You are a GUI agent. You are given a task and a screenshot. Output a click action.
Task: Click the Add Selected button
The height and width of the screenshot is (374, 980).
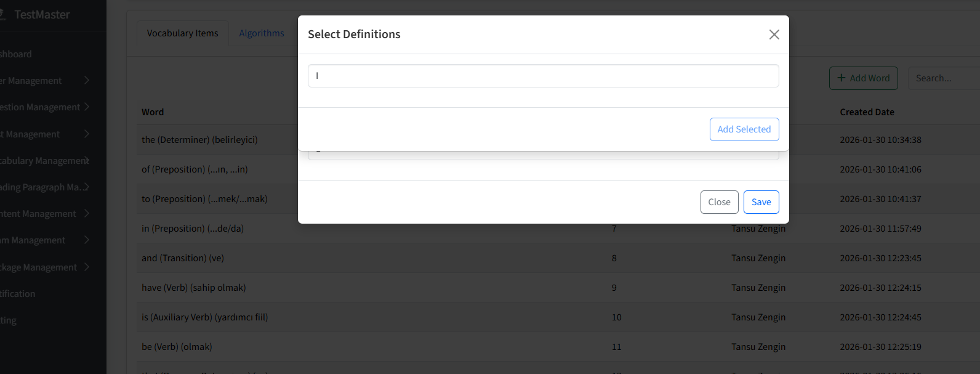[x=744, y=129]
